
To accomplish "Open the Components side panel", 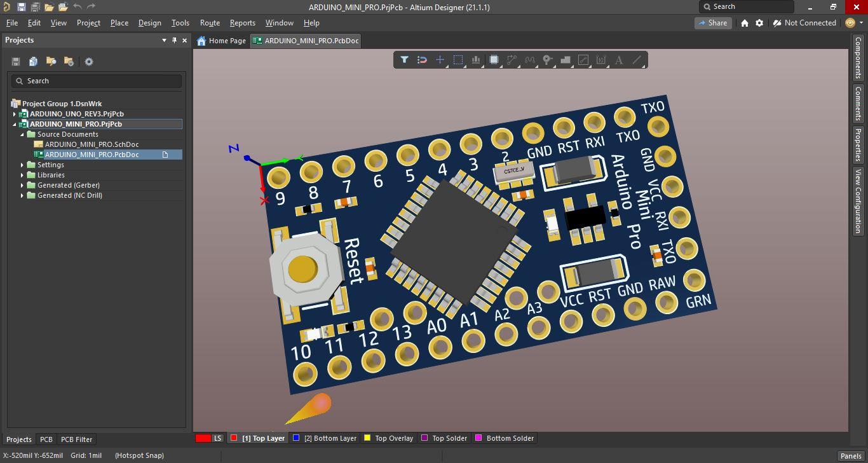I will click(x=858, y=57).
